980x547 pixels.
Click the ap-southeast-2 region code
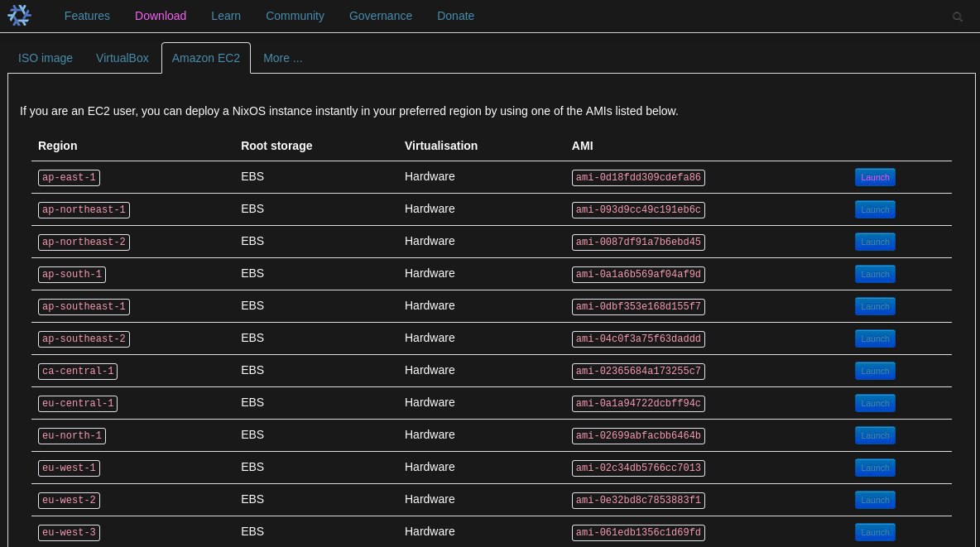click(84, 338)
